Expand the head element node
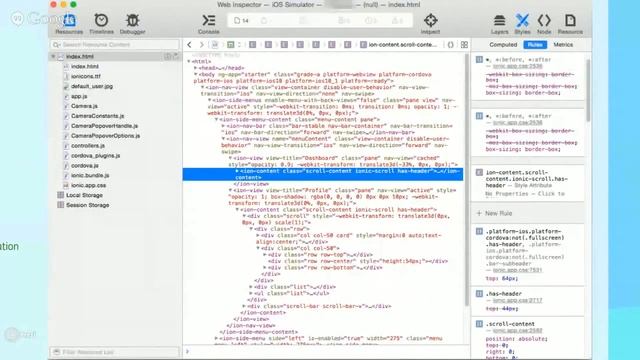 pos(196,68)
